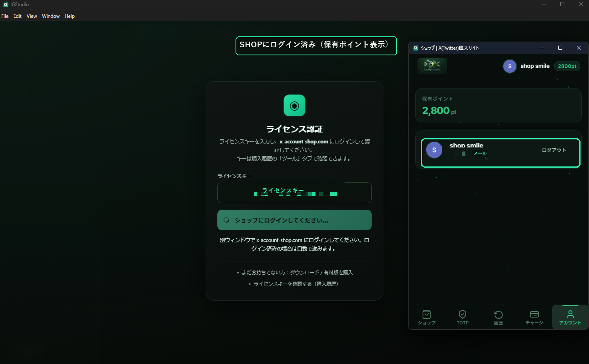
Task: Focus the license key input field
Action: (x=294, y=193)
